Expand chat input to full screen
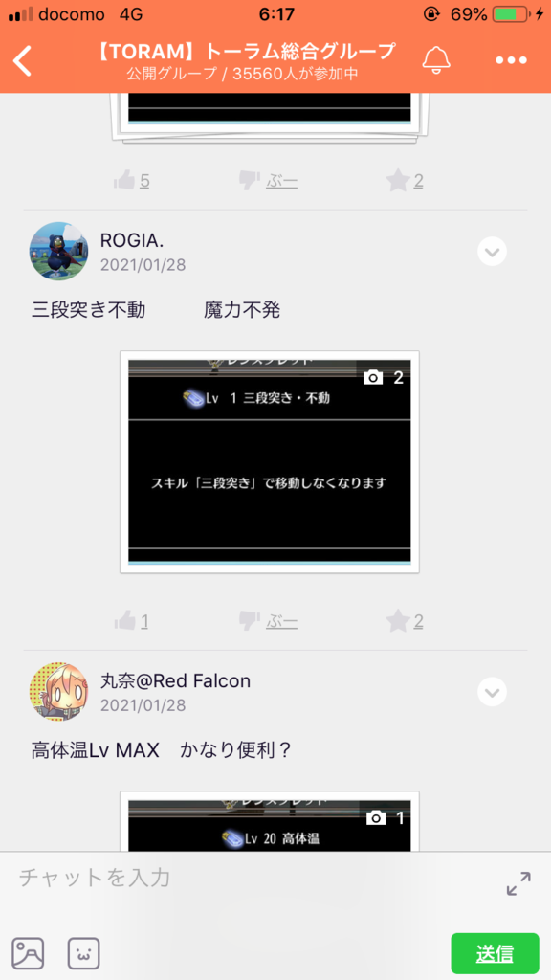The height and width of the screenshot is (980, 551). pos(518,883)
